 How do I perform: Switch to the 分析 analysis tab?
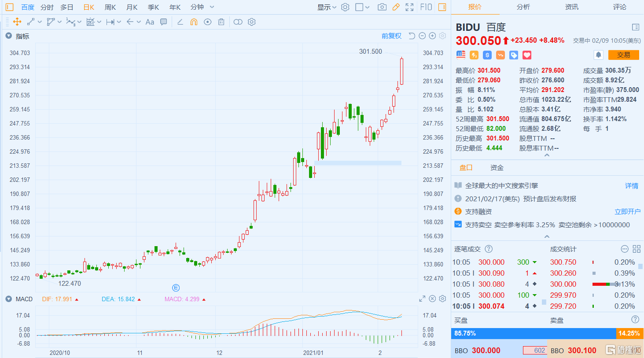tap(523, 7)
